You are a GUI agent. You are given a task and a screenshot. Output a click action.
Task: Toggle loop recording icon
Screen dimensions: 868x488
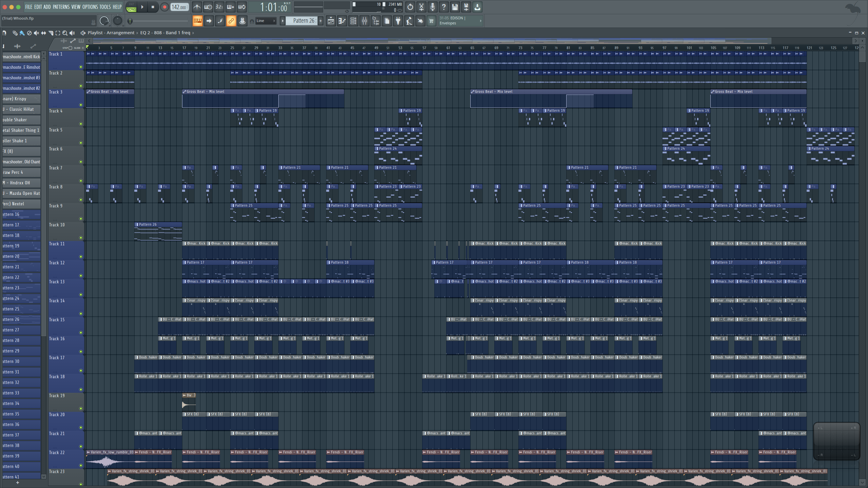click(241, 7)
